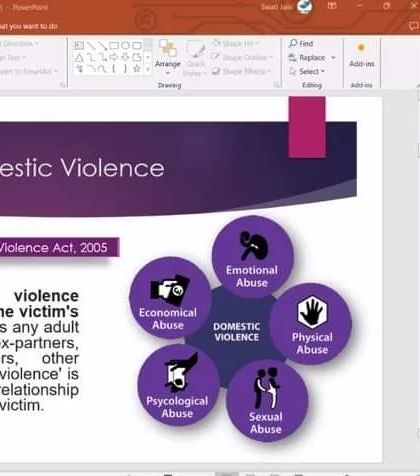Pick the 5-point Star shape
Viewport: 420px width, 476px height.
tap(137, 69)
